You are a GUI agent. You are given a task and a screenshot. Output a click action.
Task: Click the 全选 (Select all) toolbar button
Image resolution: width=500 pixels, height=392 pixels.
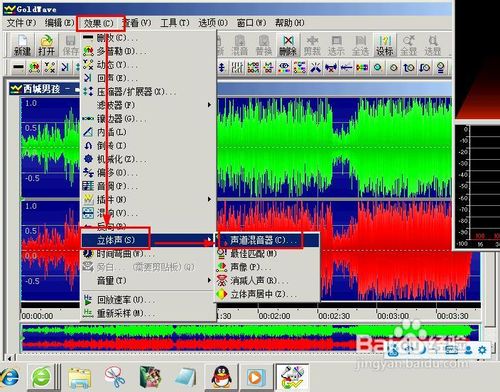(360, 46)
